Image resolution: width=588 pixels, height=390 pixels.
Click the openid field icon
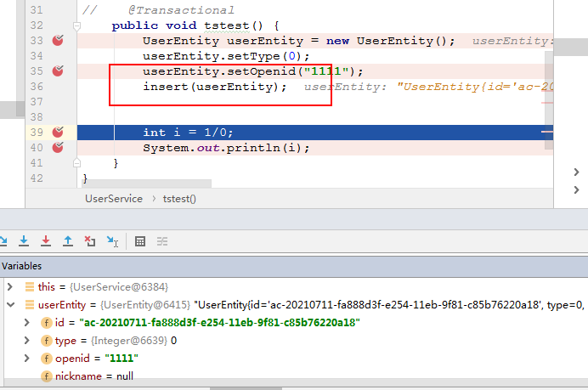click(46, 359)
